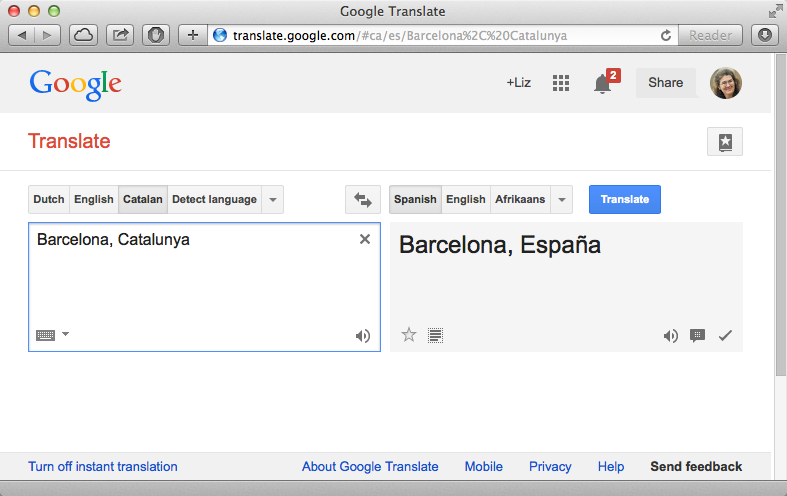Select Dutch as source language
787x496 pixels.
coord(48,199)
